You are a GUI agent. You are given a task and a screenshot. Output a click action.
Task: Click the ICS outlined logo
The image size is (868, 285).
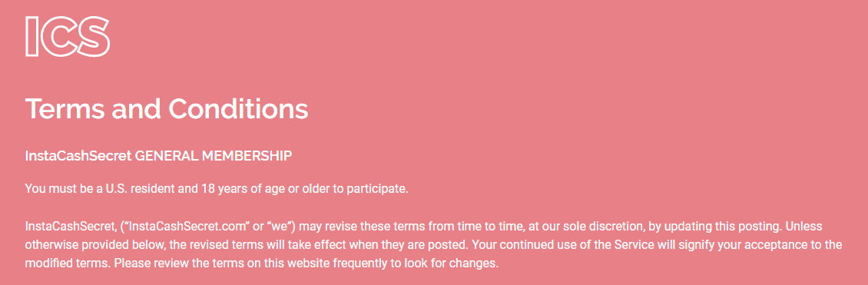click(x=68, y=37)
